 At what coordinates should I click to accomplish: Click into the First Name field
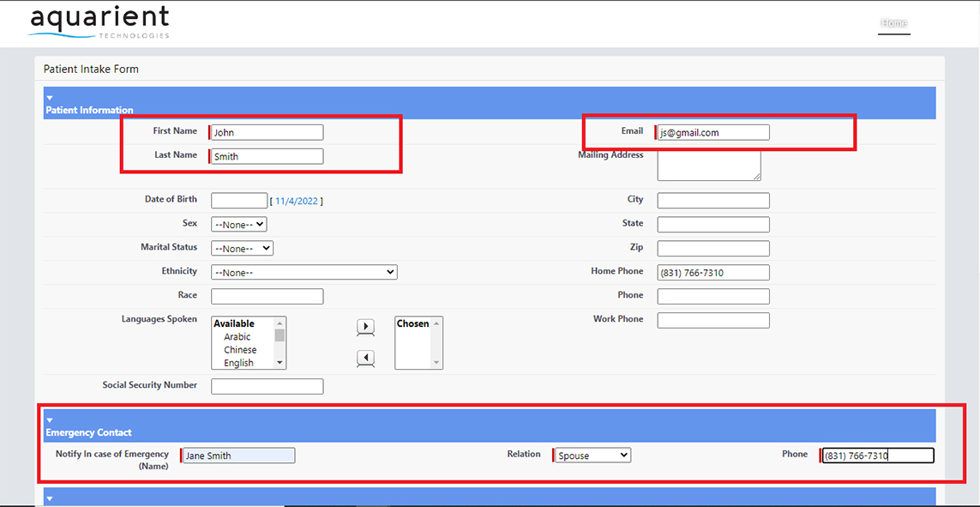click(268, 132)
